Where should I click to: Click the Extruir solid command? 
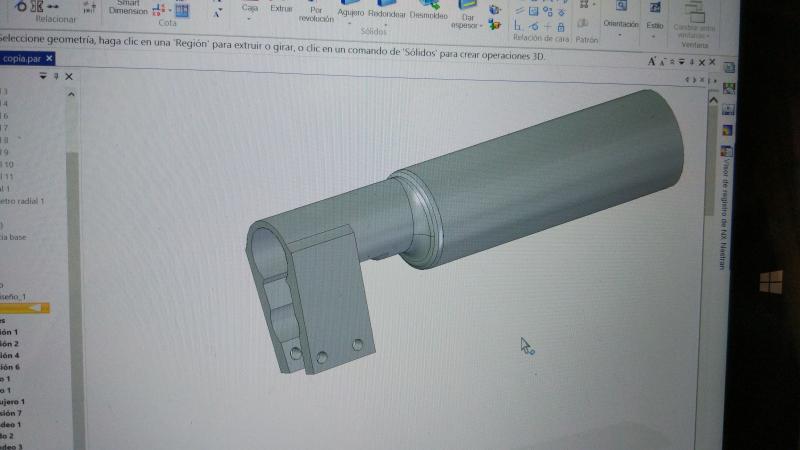click(x=282, y=8)
